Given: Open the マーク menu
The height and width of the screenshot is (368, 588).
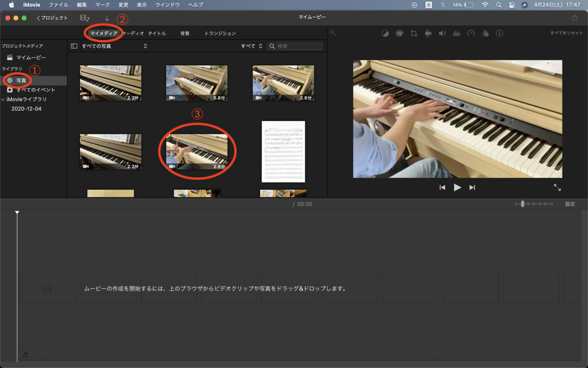Looking at the screenshot, I should pos(102,5).
